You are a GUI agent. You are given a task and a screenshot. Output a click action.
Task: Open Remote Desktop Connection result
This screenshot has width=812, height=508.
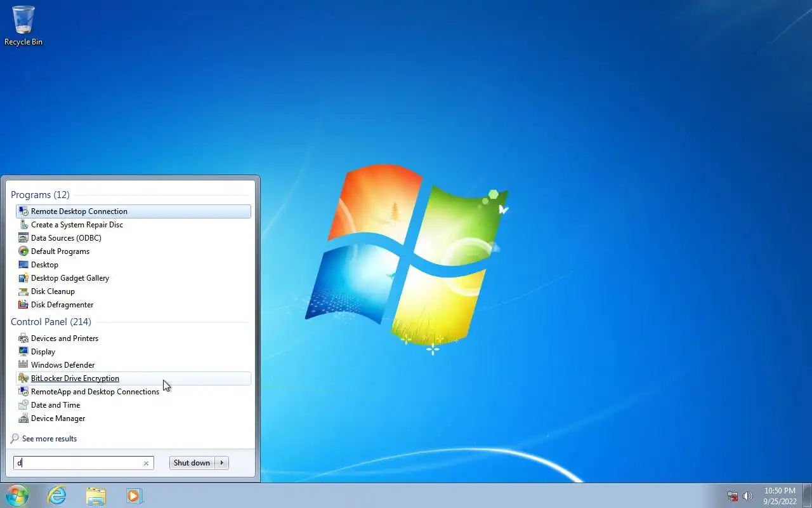133,211
